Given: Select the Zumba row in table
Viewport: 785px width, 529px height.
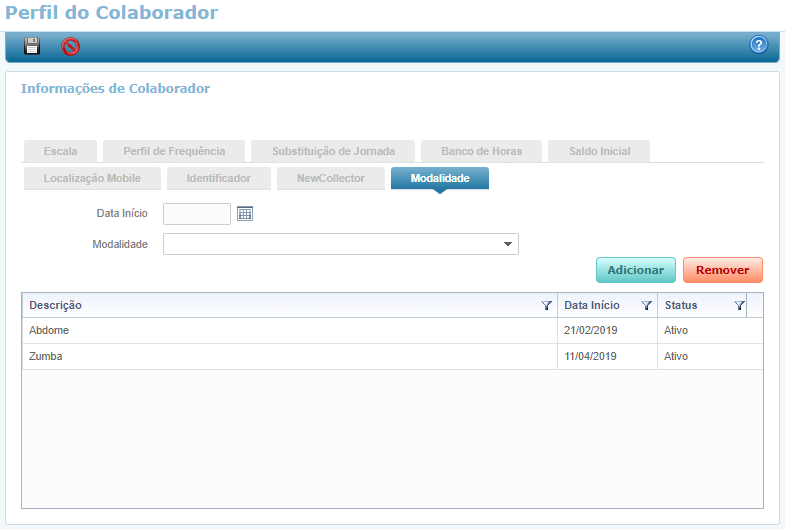Looking at the screenshot, I should [x=290, y=356].
